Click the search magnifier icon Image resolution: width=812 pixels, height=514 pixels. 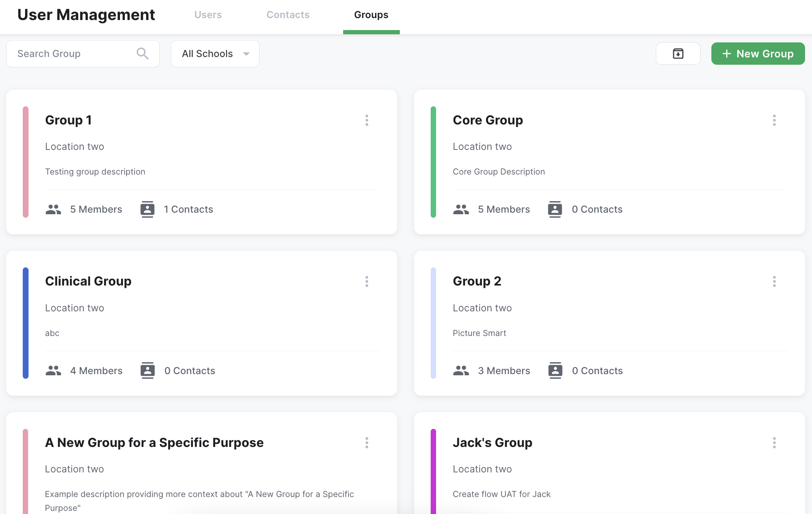click(x=143, y=54)
